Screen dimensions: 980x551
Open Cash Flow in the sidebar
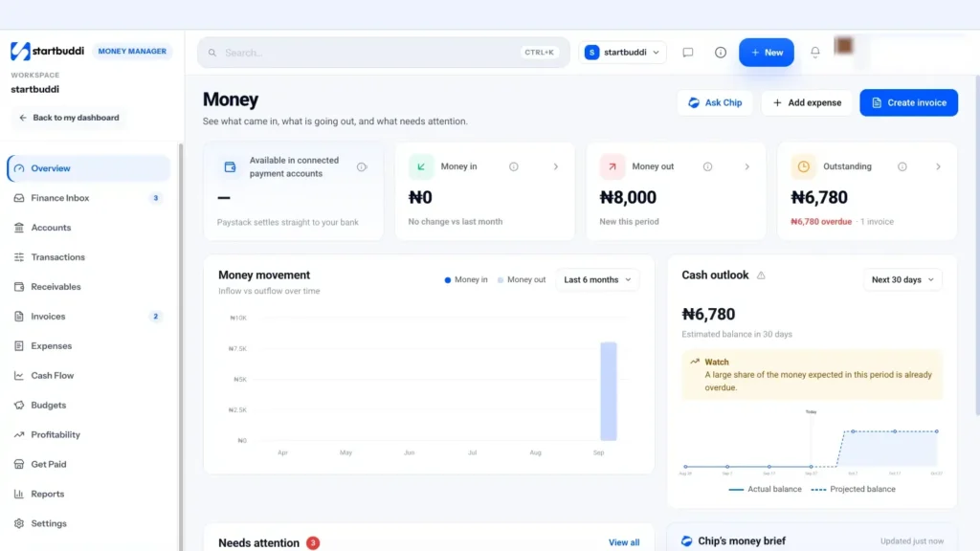[x=89, y=375]
